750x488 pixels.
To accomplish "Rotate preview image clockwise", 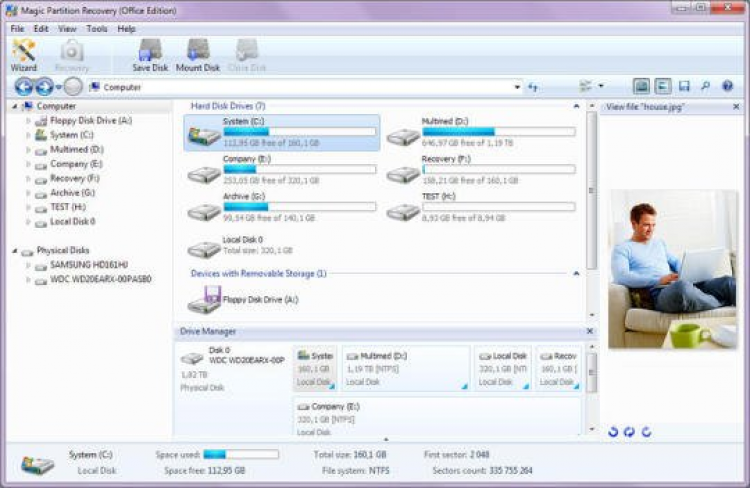I will (646, 432).
